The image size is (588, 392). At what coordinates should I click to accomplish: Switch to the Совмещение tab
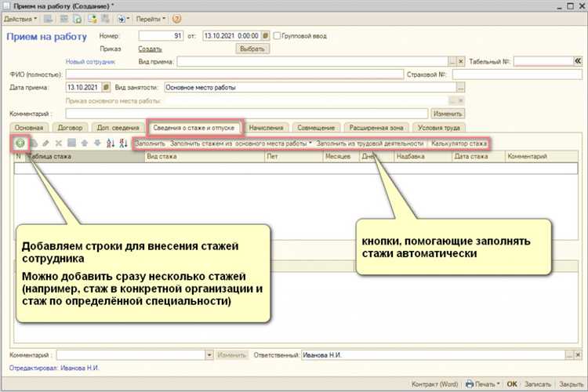pos(316,128)
